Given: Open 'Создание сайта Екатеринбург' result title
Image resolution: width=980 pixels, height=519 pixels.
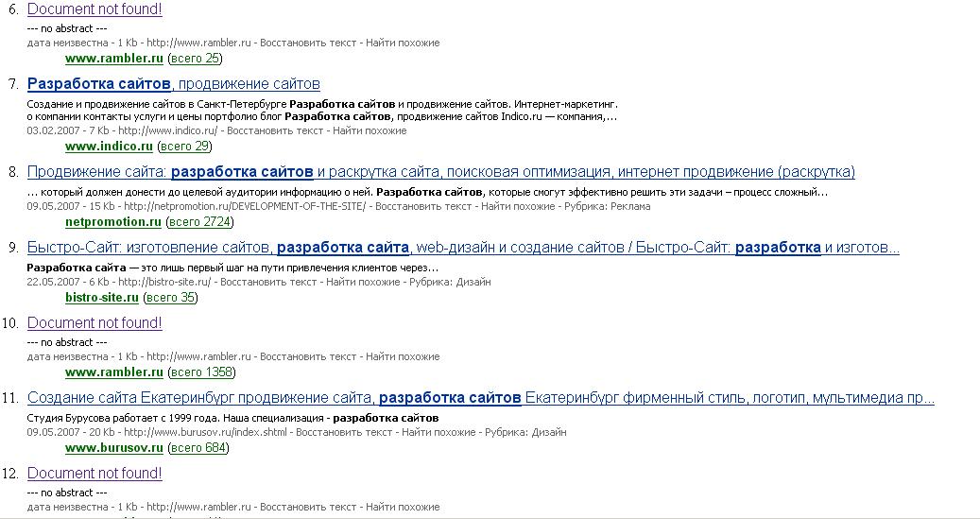Looking at the screenshot, I should tap(481, 398).
